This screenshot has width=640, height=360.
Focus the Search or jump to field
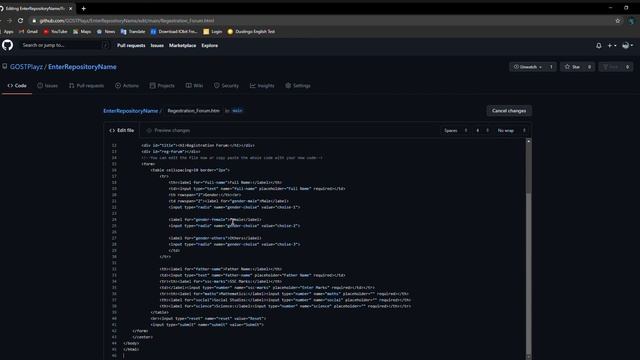(63, 45)
